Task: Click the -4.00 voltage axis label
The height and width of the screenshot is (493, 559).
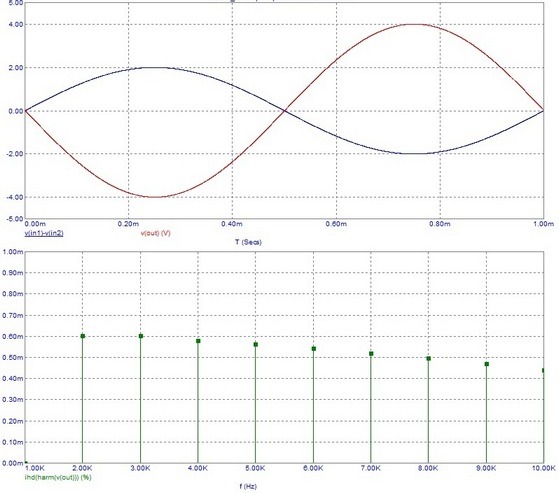Action: (14, 197)
